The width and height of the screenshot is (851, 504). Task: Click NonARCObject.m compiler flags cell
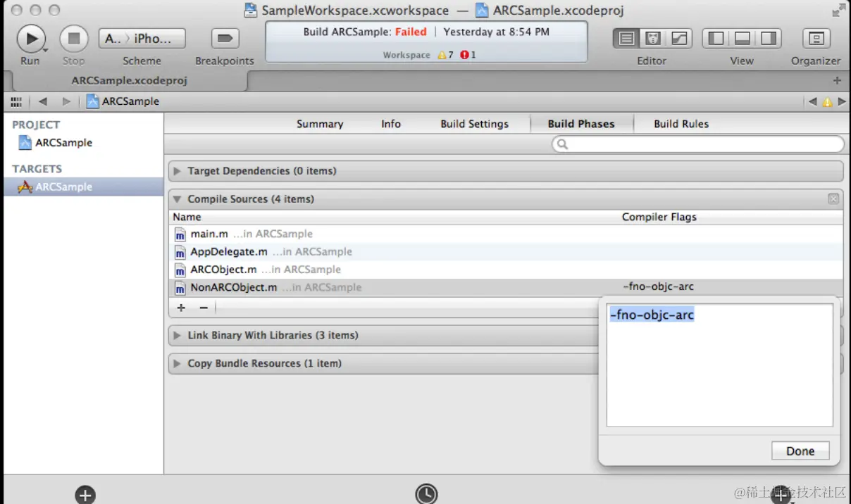coord(659,287)
